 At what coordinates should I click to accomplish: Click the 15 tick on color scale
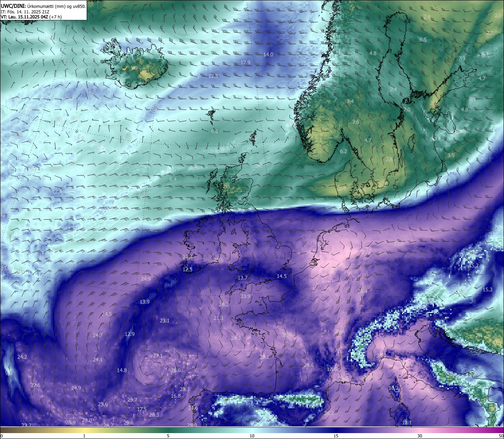click(336, 436)
